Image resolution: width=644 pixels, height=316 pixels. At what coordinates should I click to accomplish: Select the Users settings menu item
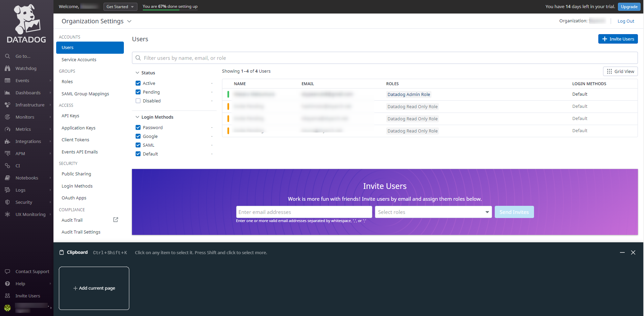(90, 48)
